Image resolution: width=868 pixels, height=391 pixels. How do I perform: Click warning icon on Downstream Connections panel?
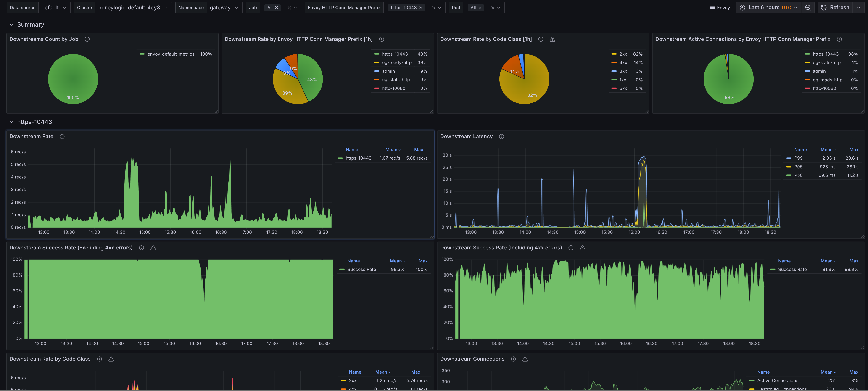point(525,359)
